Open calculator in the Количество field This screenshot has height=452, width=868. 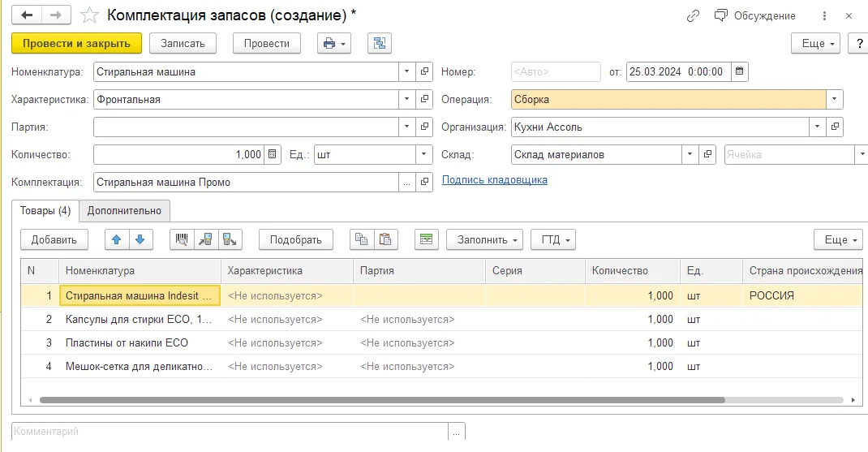point(273,154)
